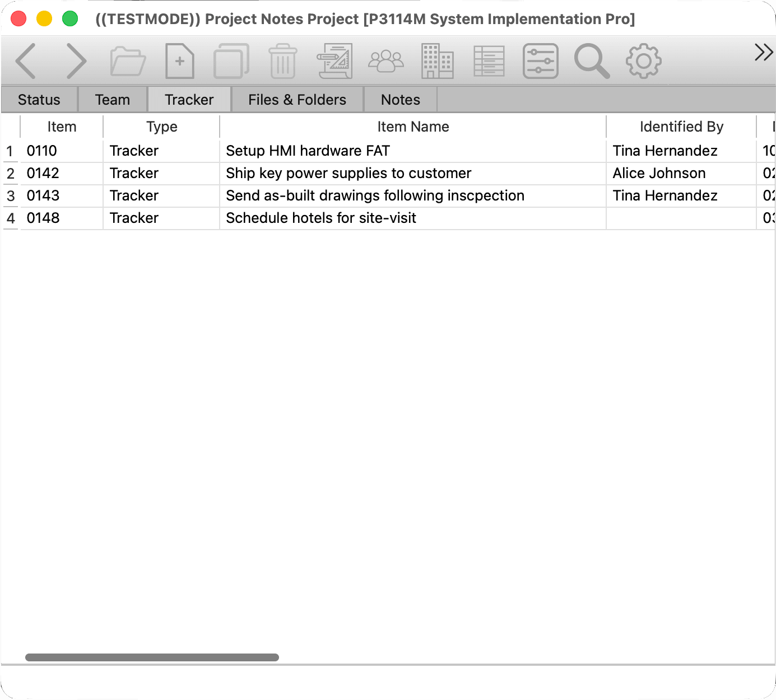Select row header number 3
The width and height of the screenshot is (776, 700).
11,196
